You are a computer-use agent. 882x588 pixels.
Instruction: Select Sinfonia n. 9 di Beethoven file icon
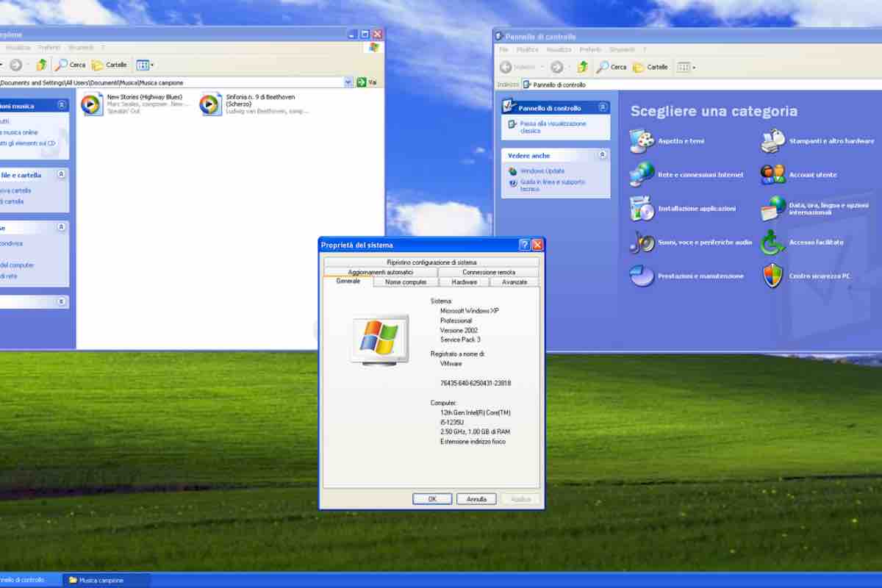(x=210, y=104)
